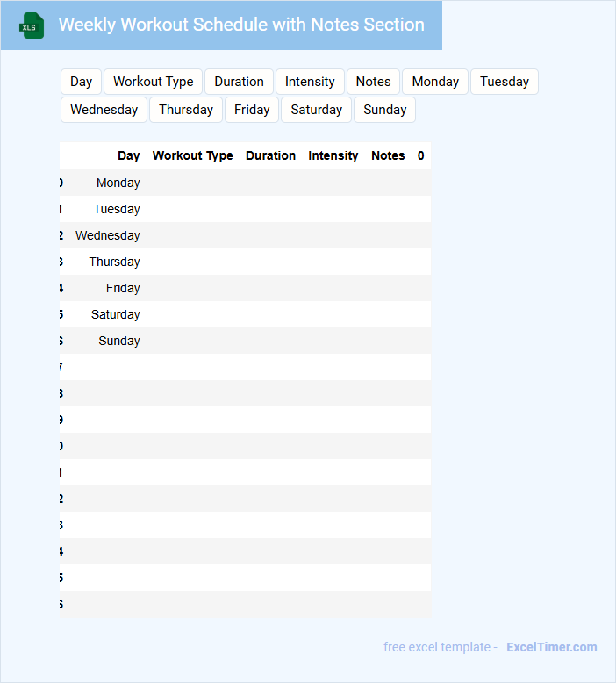Select the Day tag button
This screenshot has height=683, width=616.
[81, 82]
